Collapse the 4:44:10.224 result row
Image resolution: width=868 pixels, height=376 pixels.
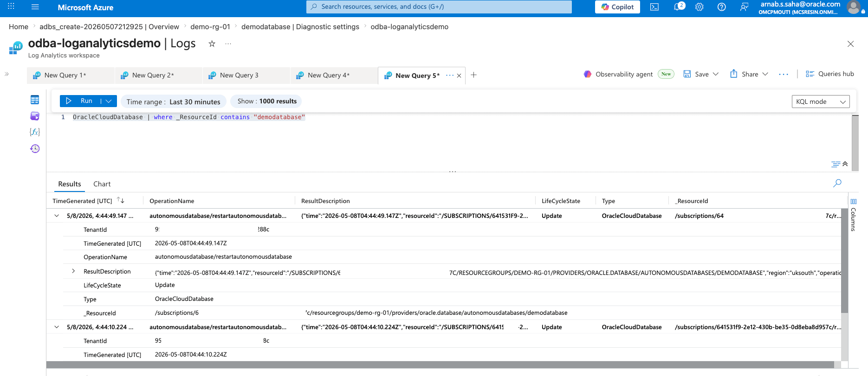pos(57,327)
